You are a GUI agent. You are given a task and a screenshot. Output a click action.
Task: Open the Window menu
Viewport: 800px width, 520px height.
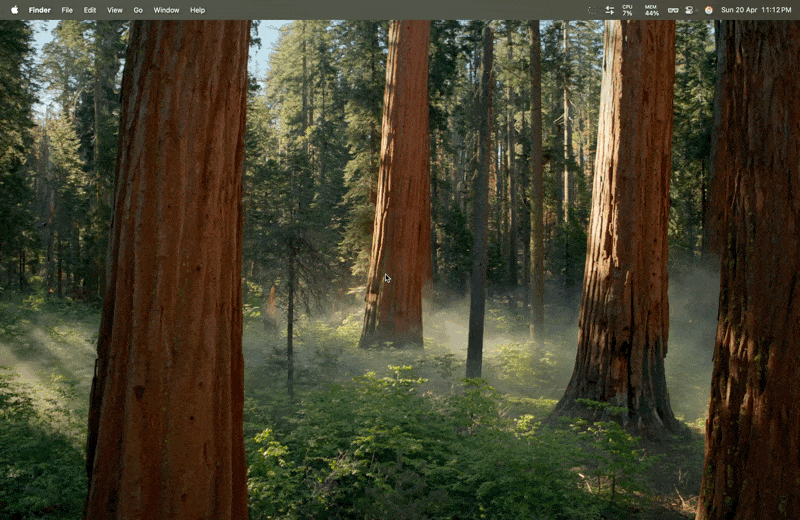[x=166, y=10]
